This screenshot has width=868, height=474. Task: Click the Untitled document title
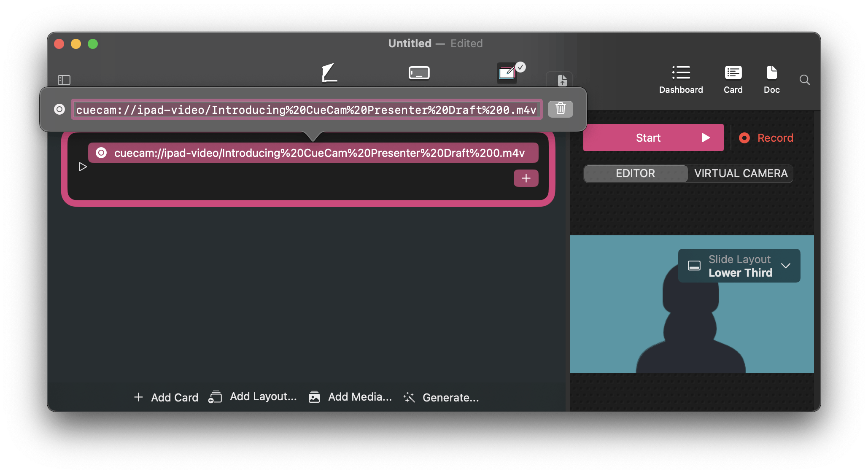pos(410,43)
